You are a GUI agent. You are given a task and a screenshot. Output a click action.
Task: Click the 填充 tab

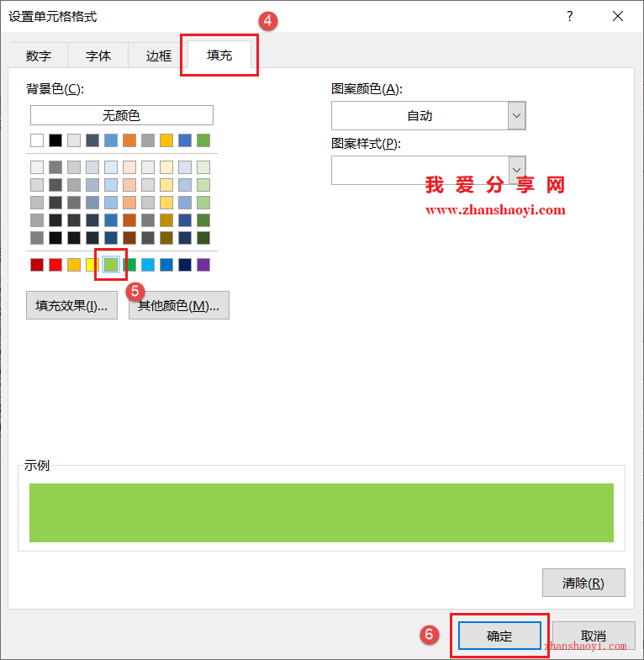[219, 55]
